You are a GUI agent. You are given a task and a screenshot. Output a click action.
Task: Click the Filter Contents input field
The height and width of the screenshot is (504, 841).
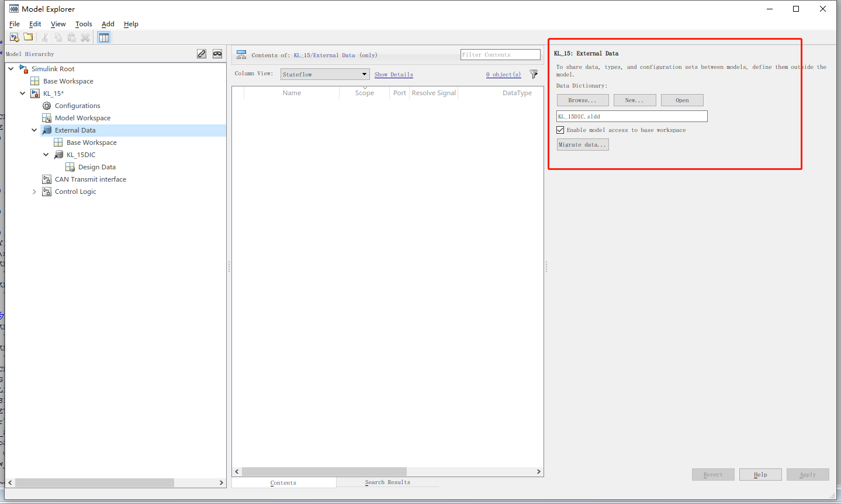click(x=500, y=55)
